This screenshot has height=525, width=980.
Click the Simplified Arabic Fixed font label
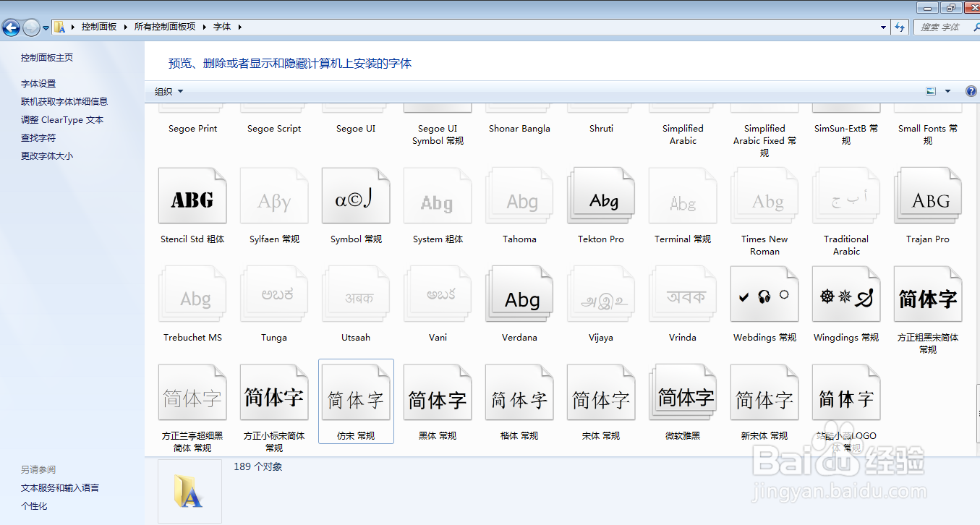click(764, 141)
